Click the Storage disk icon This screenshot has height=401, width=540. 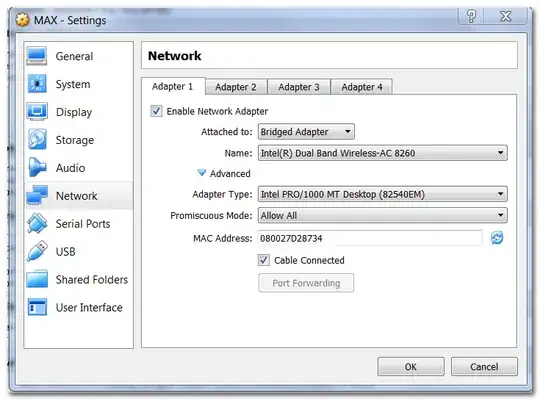pyautogui.click(x=37, y=140)
